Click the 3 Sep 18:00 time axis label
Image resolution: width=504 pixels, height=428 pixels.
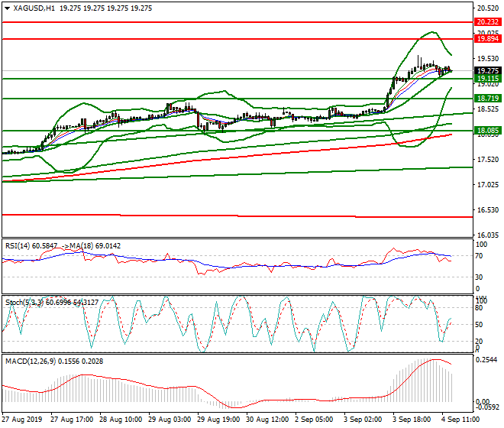412,420
